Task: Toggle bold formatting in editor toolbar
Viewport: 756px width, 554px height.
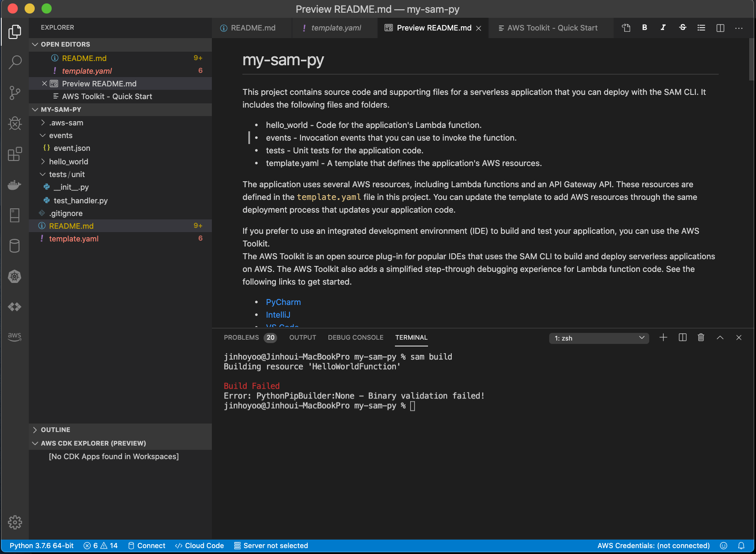Action: tap(645, 28)
